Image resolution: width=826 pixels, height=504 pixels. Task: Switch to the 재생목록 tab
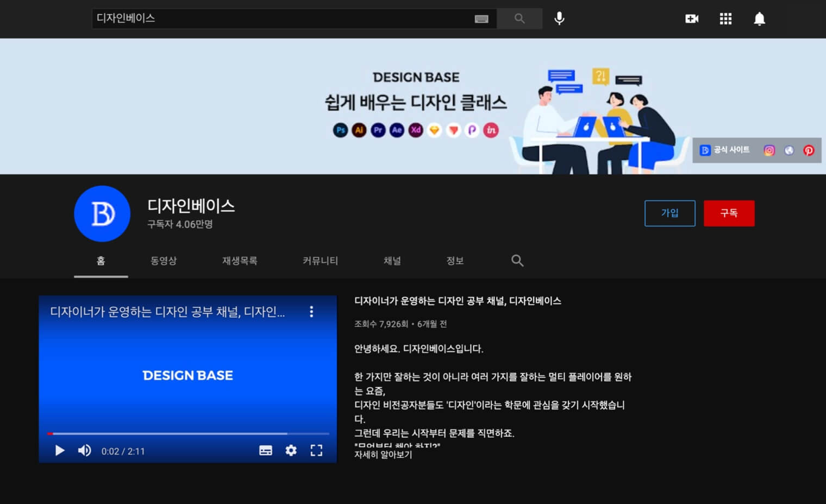click(x=240, y=261)
